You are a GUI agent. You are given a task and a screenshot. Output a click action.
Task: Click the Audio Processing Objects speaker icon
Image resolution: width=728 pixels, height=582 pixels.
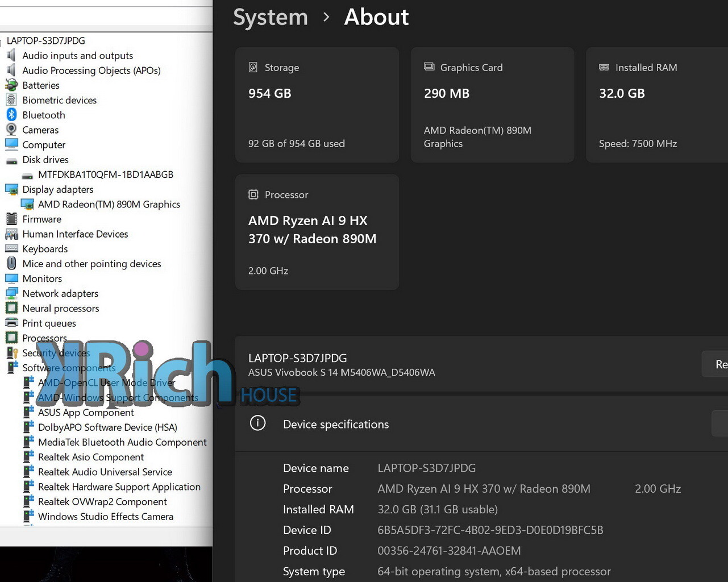pos(11,70)
